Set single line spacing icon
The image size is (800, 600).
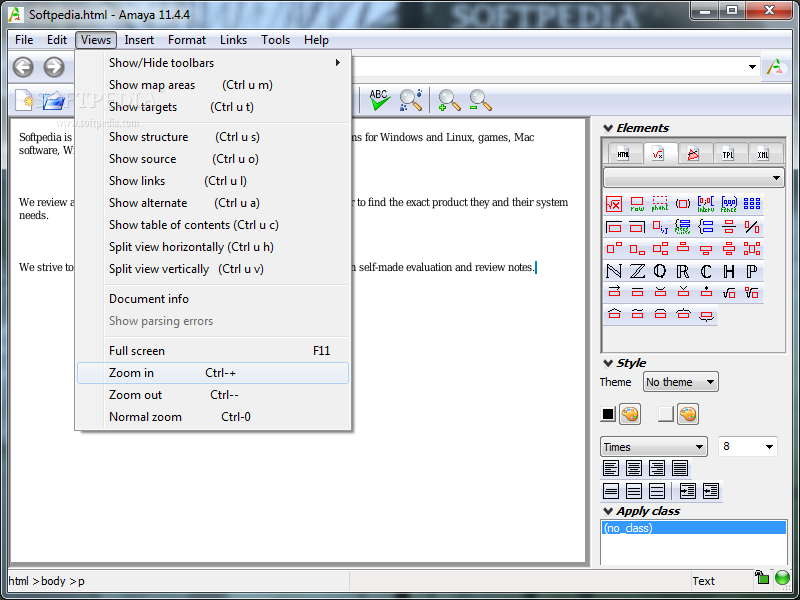[x=611, y=491]
